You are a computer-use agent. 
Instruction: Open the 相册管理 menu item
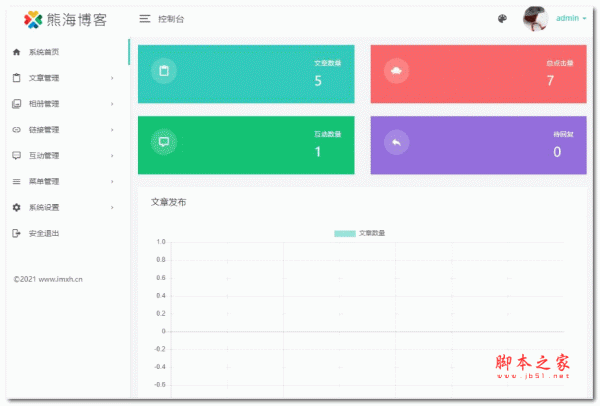click(x=44, y=104)
